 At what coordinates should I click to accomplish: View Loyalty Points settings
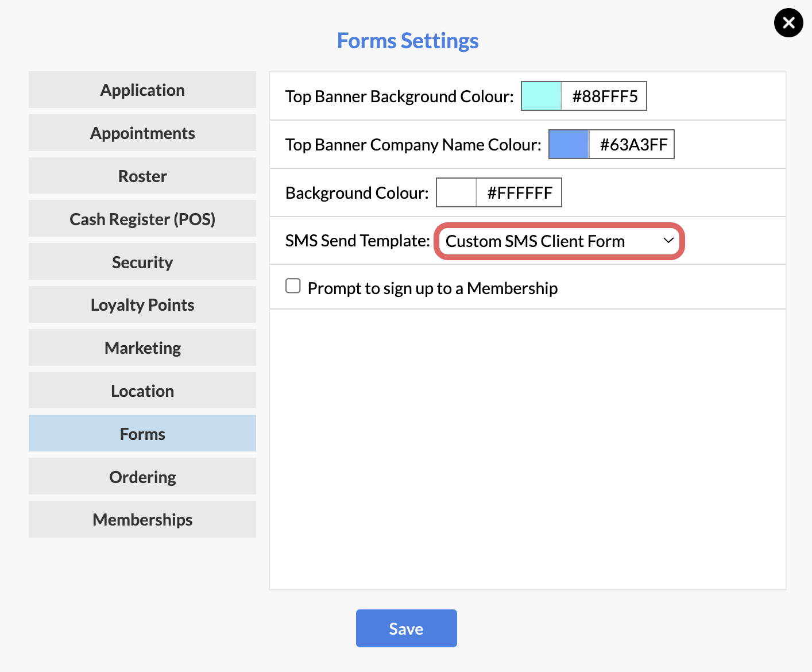(x=142, y=304)
